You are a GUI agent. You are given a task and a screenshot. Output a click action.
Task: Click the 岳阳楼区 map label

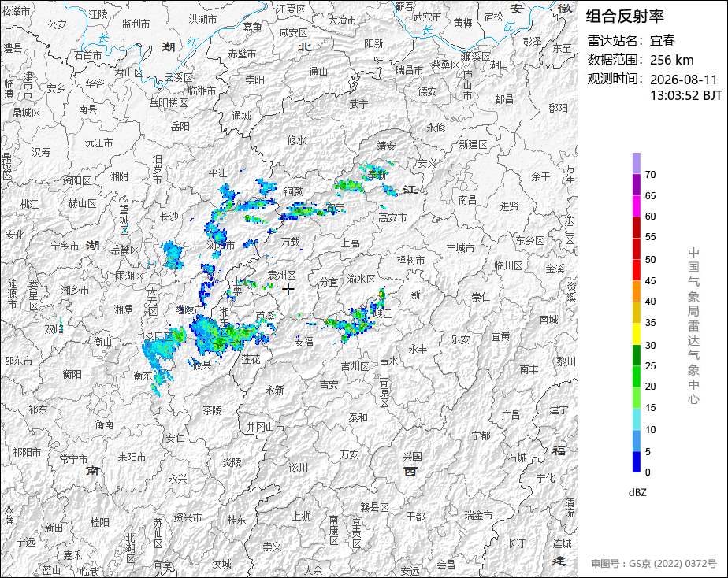tap(169, 102)
